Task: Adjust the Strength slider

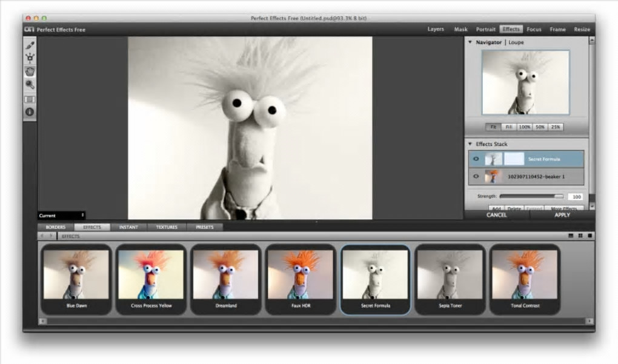Action: pos(531,196)
